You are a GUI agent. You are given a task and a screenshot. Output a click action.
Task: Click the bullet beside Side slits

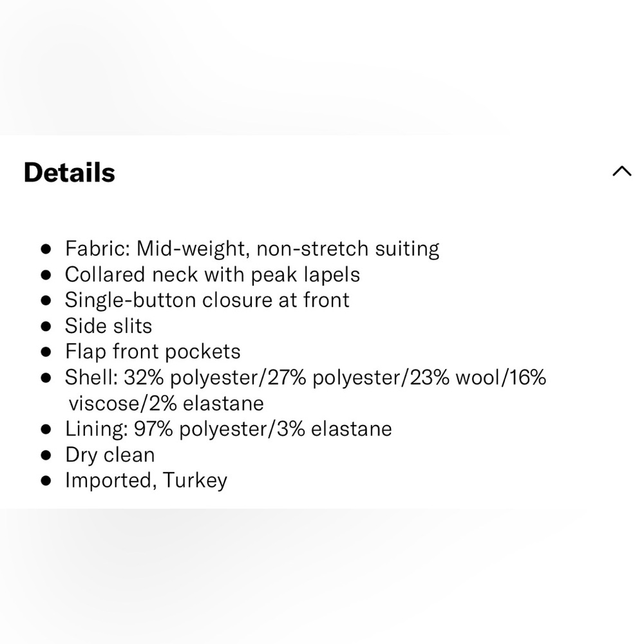click(46, 326)
